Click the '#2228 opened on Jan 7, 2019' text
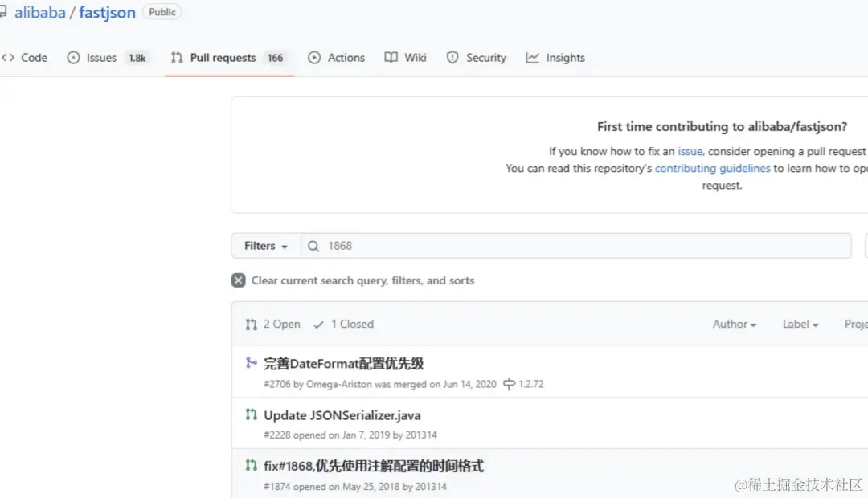 click(x=326, y=435)
